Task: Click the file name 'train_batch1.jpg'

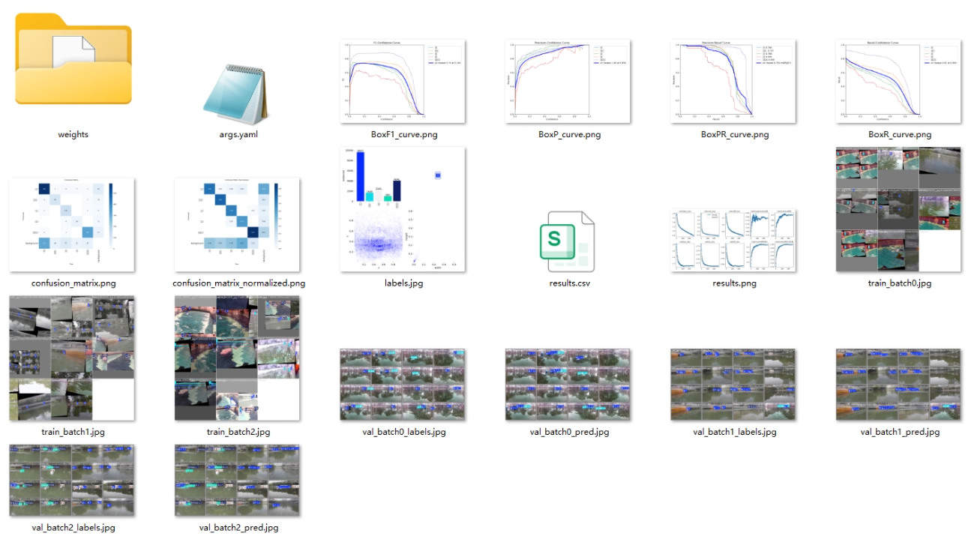Action: (73, 432)
